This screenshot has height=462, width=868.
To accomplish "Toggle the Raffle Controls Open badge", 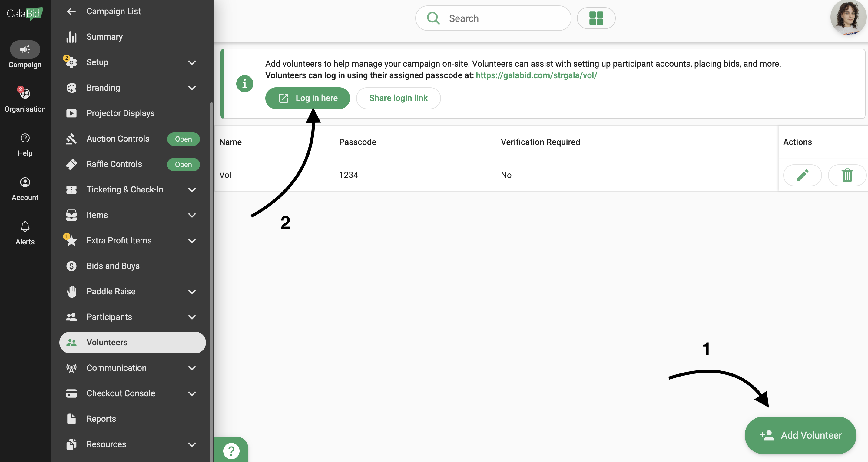I will (183, 165).
